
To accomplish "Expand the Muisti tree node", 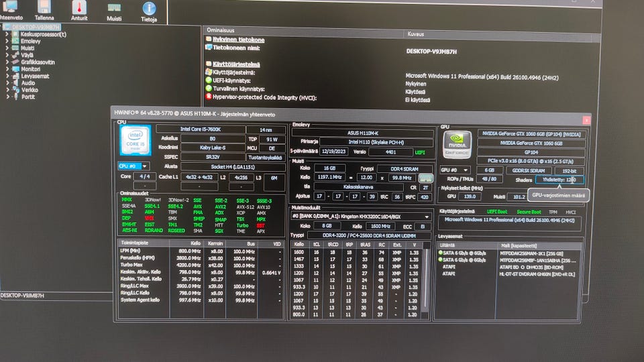I will coord(7,48).
